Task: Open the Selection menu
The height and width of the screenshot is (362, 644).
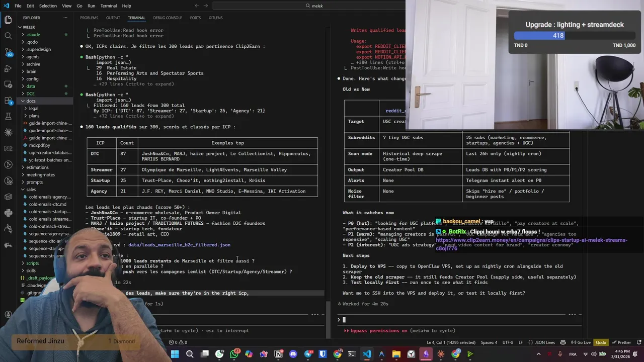Action: 48,6
